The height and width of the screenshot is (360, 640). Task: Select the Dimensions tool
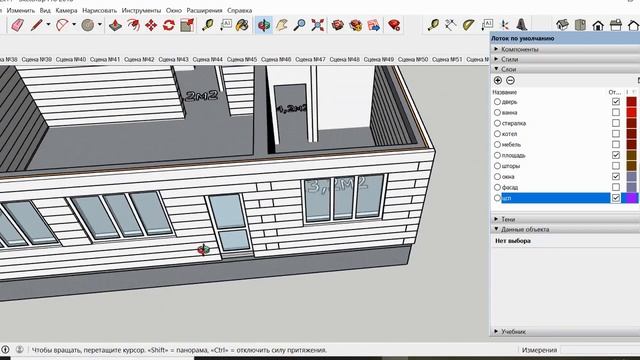coord(451,25)
